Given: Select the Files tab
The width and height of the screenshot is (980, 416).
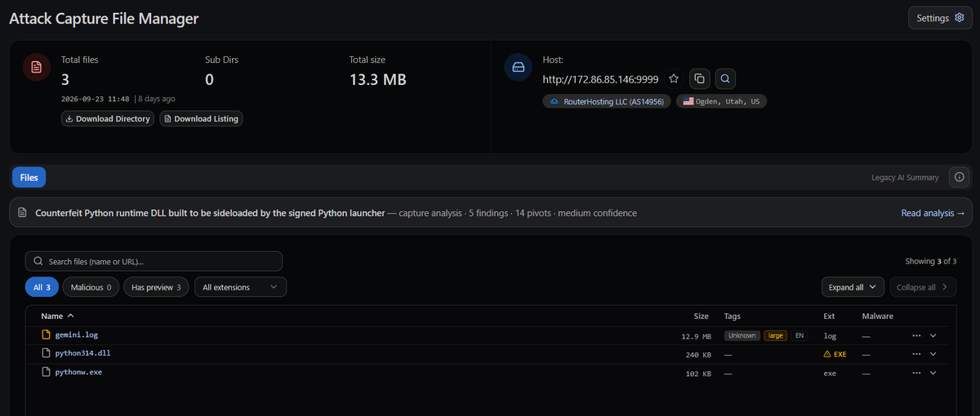Looking at the screenshot, I should (29, 177).
